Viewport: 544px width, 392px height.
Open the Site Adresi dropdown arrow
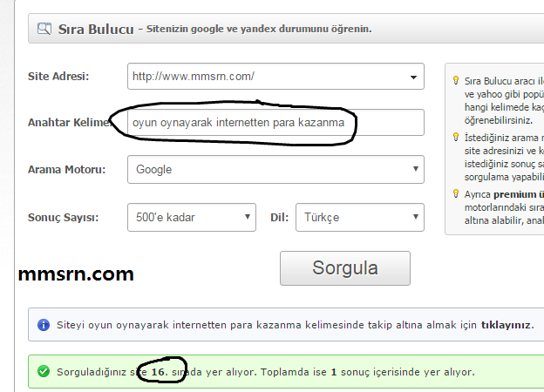pos(413,77)
